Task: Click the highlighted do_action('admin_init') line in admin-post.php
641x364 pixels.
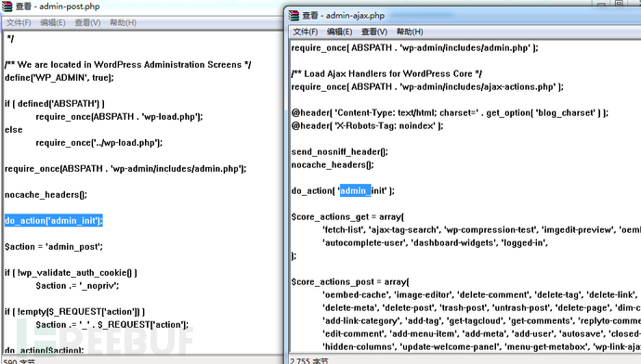Action: click(54, 221)
